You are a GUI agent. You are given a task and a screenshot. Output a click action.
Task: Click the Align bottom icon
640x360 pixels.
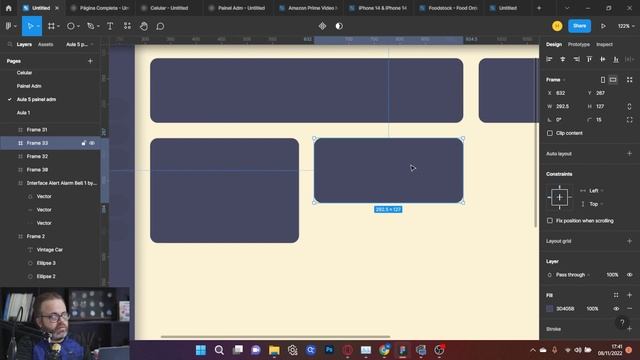[x=616, y=59]
